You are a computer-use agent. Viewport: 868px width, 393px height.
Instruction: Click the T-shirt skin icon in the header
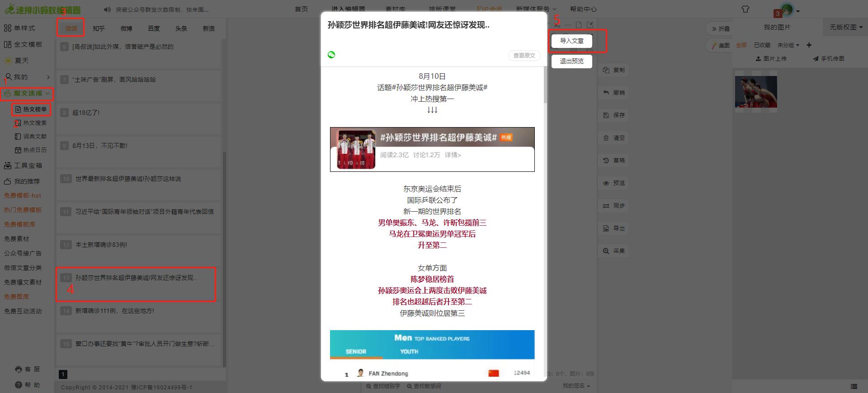(x=745, y=9)
